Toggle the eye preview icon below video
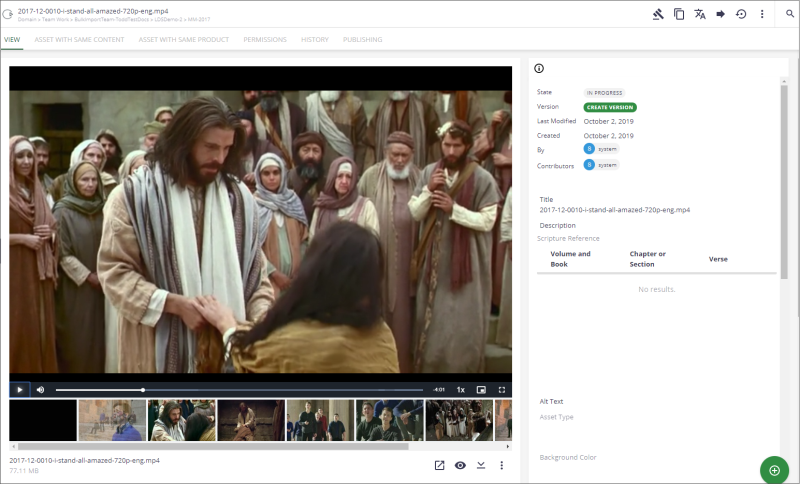800x484 pixels. [460, 465]
